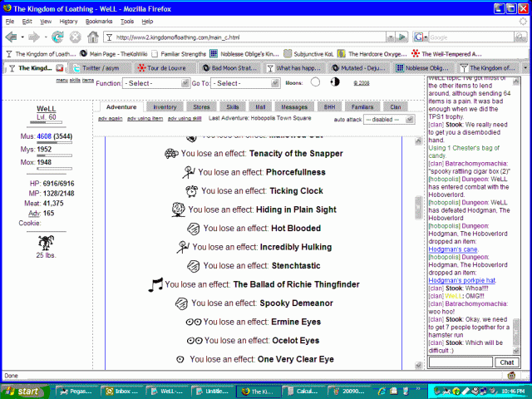Click the chat message input field

point(460,362)
